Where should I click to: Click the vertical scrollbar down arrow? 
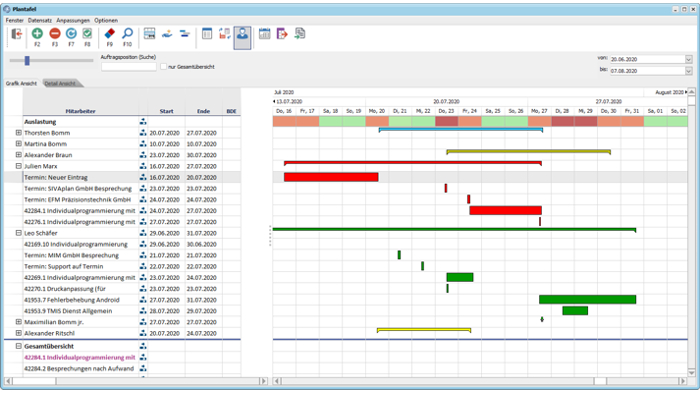click(692, 373)
